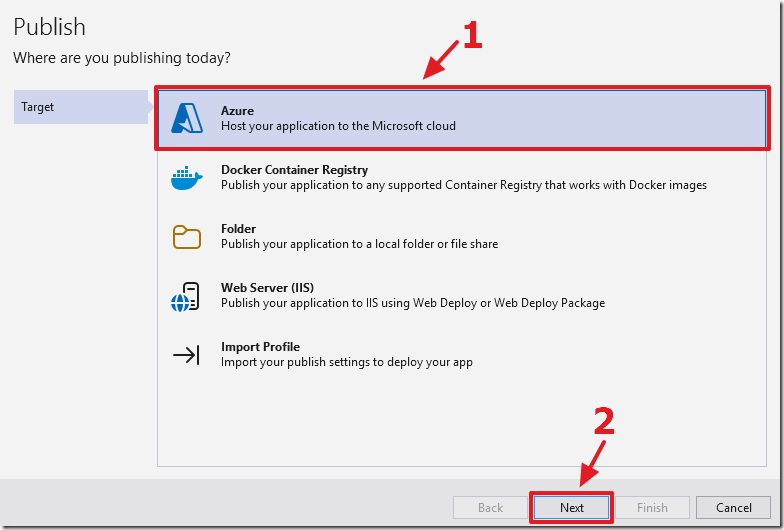Click the Import Profile arrow icon

[x=187, y=355]
